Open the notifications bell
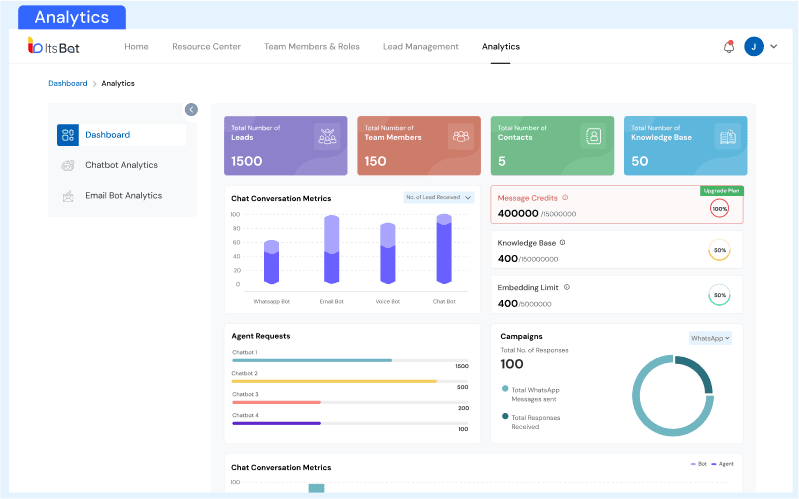This screenshot has width=799, height=499. pyautogui.click(x=729, y=47)
